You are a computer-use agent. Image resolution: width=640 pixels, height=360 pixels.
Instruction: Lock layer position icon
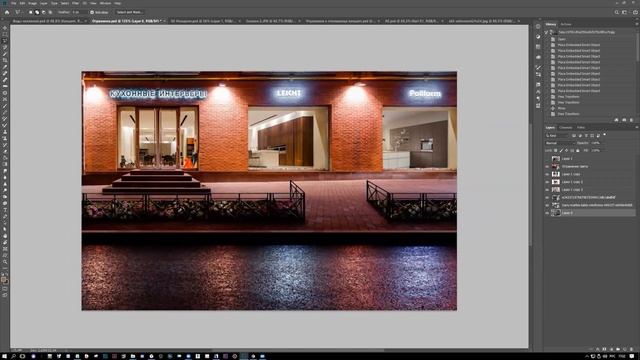(567, 151)
